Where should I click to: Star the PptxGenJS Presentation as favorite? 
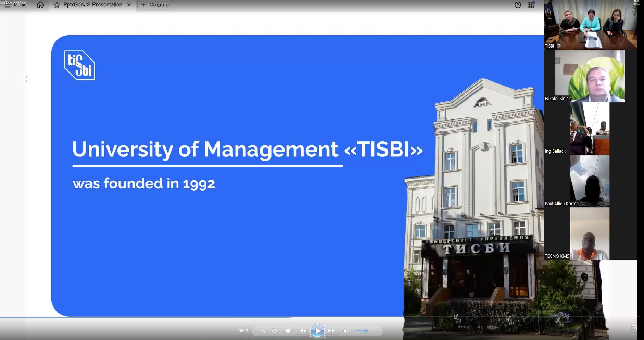click(x=57, y=5)
